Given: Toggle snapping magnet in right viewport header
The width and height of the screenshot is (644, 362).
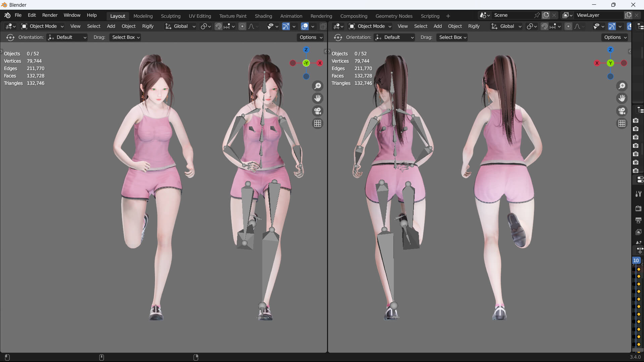Looking at the screenshot, I should click(544, 26).
